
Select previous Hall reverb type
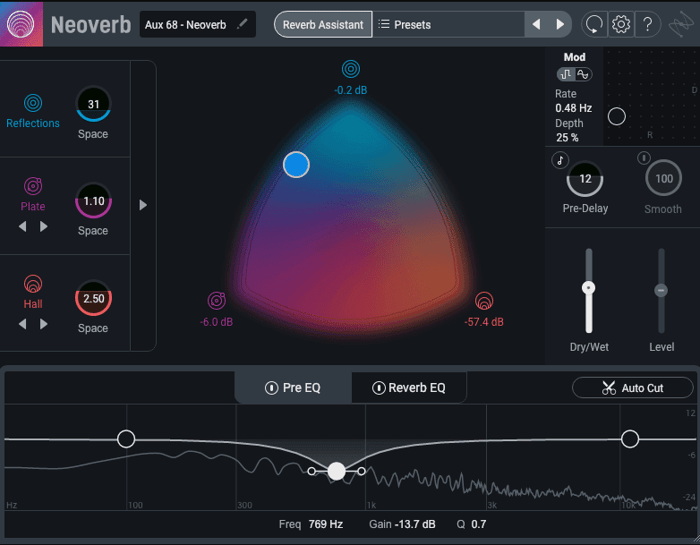pos(22,324)
